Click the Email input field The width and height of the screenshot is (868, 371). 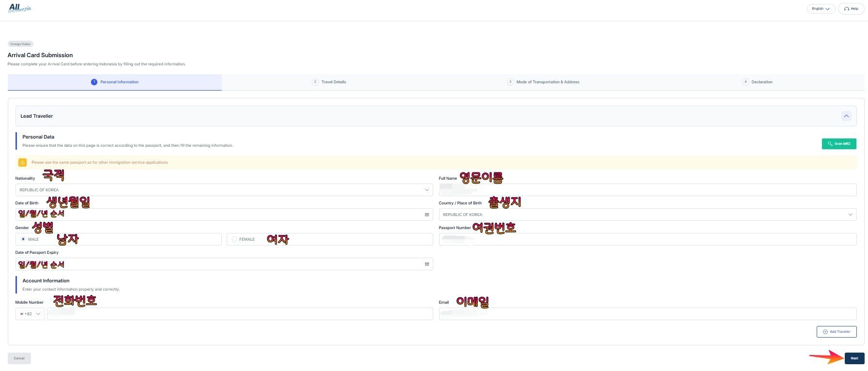point(648,314)
